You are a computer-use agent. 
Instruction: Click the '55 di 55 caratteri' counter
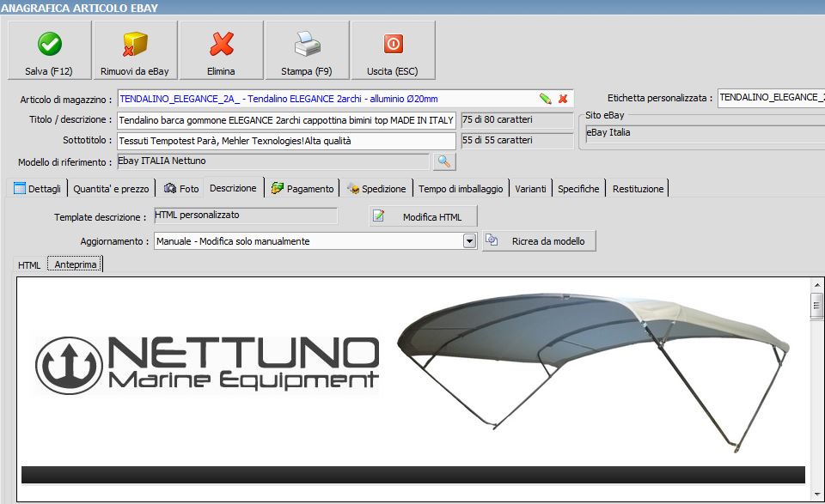pos(516,140)
